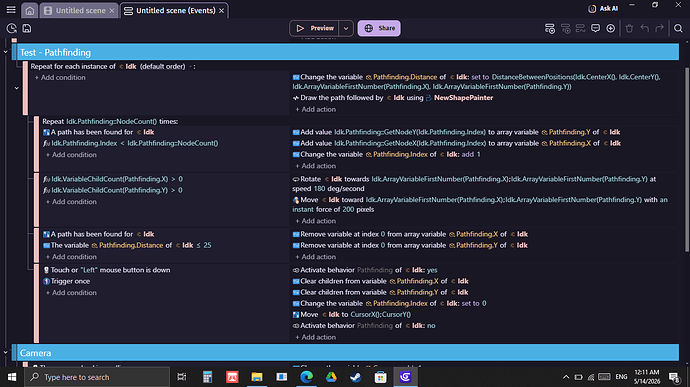Screen dimensions: 690x387
Task: Launch the game Preview
Action: 314,28
